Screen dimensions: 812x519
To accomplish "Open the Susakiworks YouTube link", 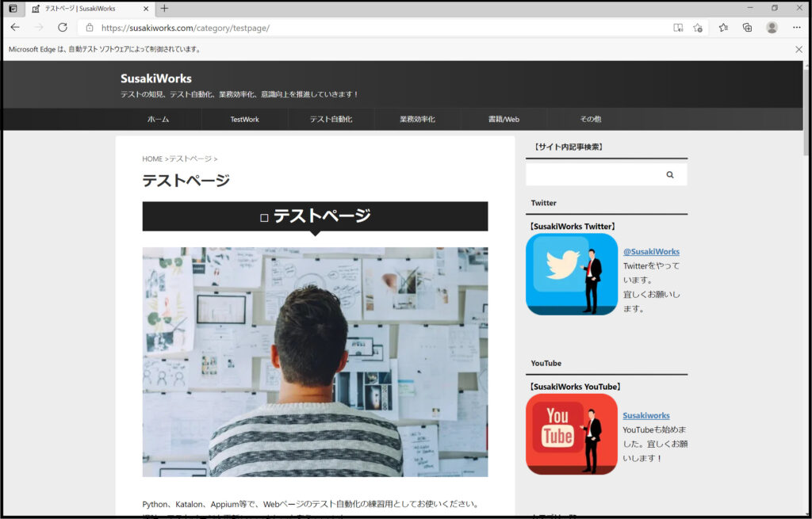I will (x=645, y=415).
